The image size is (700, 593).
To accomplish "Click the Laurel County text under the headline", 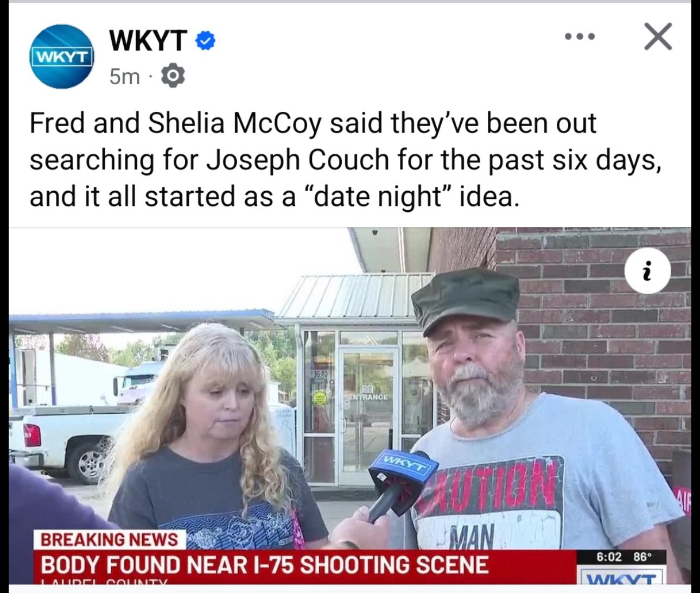I will 104,581.
